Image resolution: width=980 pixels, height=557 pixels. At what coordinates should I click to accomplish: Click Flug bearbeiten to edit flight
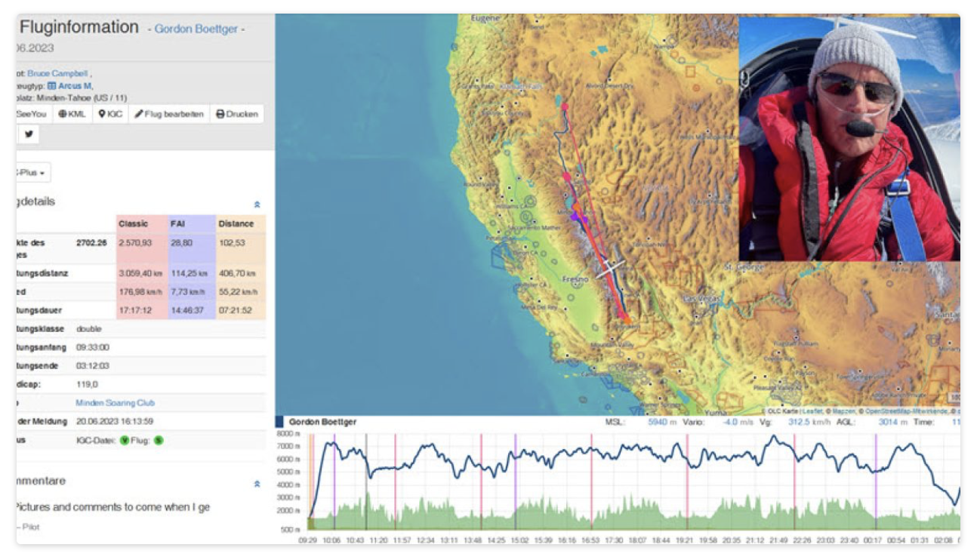tap(169, 114)
